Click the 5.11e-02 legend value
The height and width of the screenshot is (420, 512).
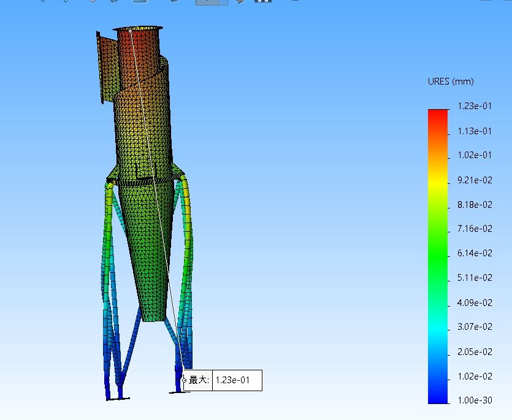click(x=475, y=278)
